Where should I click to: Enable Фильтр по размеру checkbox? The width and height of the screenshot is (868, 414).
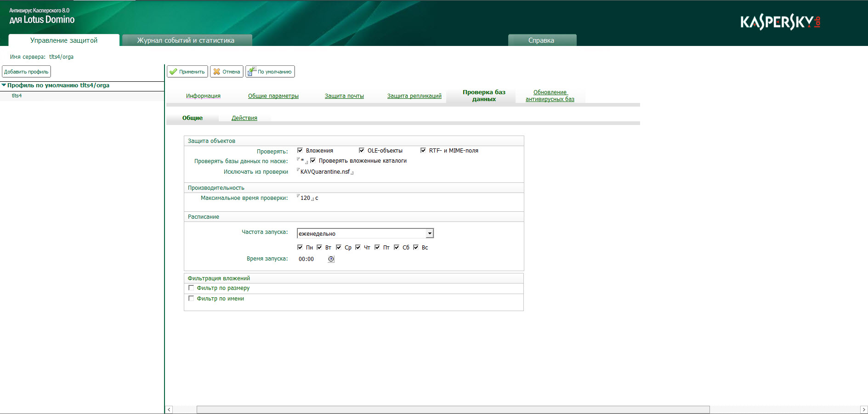point(191,288)
